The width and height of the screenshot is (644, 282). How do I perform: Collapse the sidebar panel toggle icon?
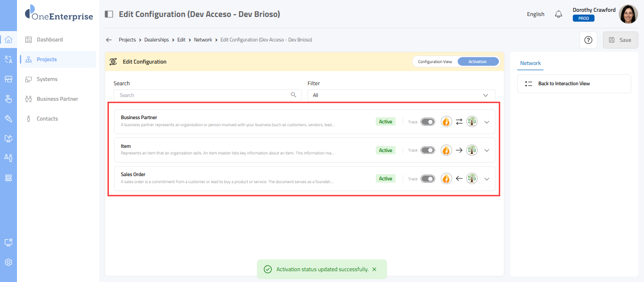pyautogui.click(x=109, y=14)
